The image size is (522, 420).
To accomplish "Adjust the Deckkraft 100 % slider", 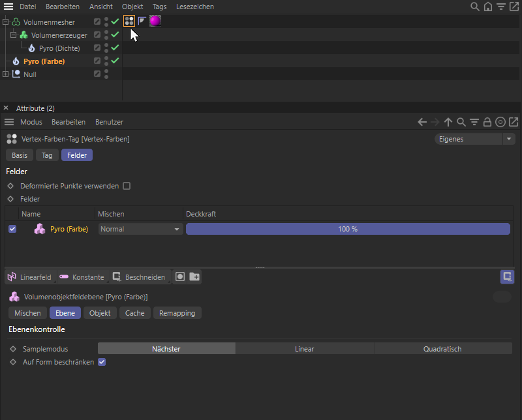I will pyautogui.click(x=348, y=229).
